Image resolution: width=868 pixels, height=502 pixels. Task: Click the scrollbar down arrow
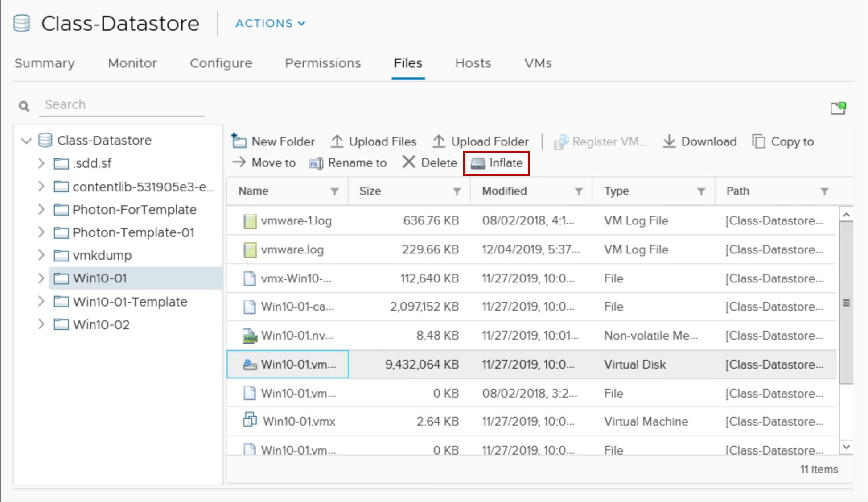pyautogui.click(x=846, y=447)
